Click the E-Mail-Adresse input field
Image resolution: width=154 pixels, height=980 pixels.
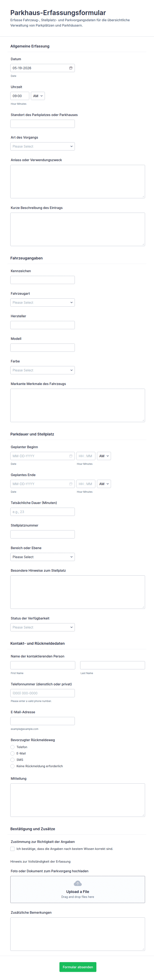tap(43, 721)
